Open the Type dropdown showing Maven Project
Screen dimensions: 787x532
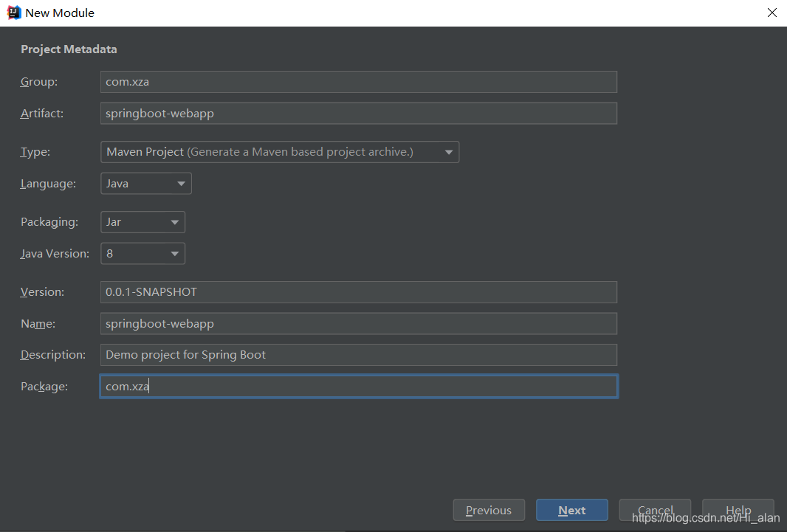pos(280,152)
